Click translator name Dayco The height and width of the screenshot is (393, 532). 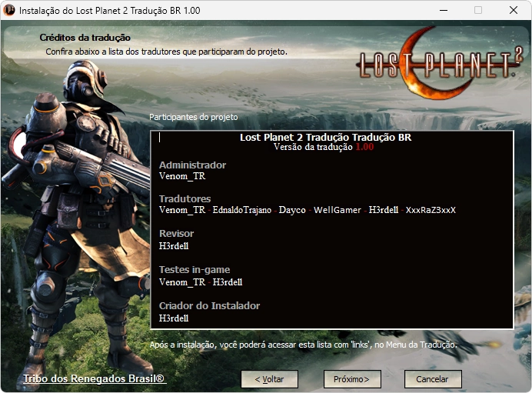point(292,210)
